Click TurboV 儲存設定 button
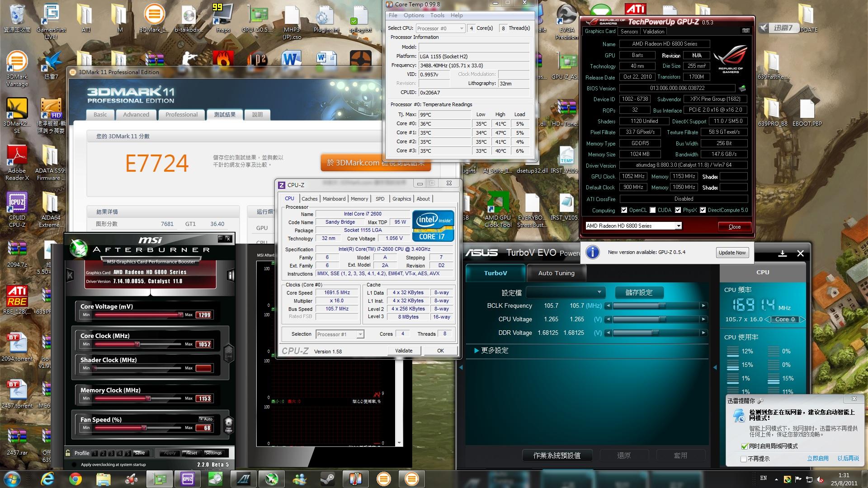The height and width of the screenshot is (488, 868). 639,293
